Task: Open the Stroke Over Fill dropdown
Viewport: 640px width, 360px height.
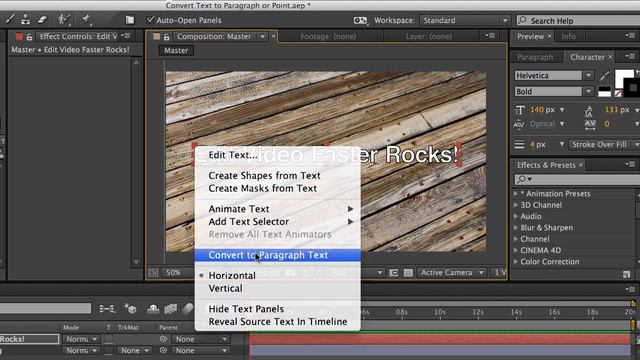Action: [x=604, y=144]
